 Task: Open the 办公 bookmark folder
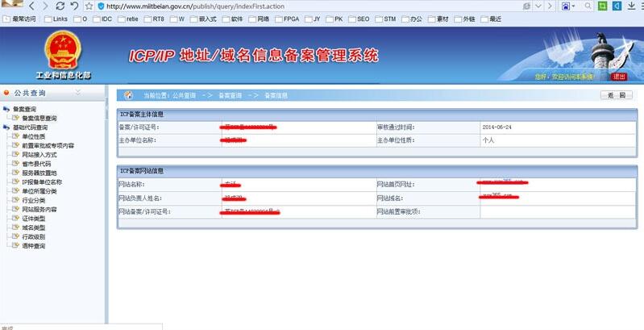pos(412,19)
